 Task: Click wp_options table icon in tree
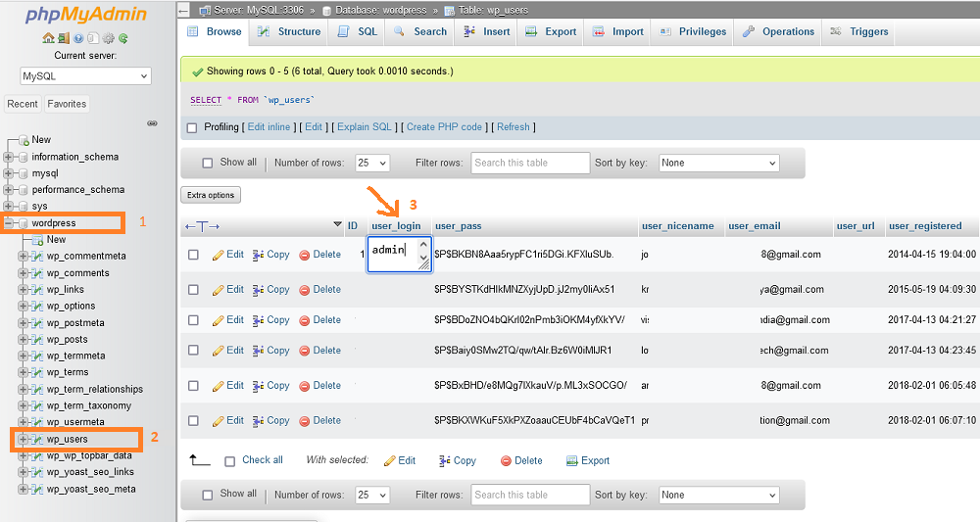point(37,306)
